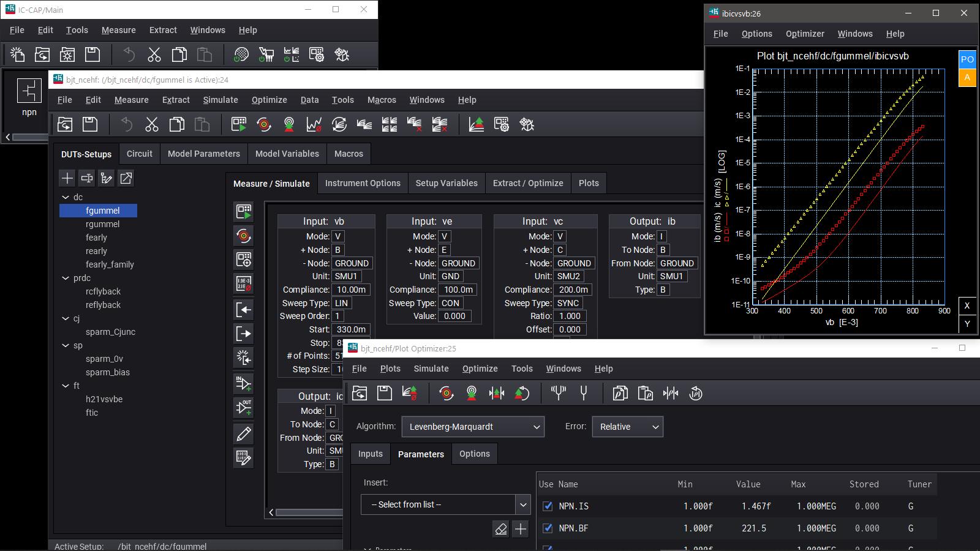The image size is (980, 551).
Task: Open the Algorithm dropdown showing Levenberg-Marquardt
Action: (x=472, y=427)
